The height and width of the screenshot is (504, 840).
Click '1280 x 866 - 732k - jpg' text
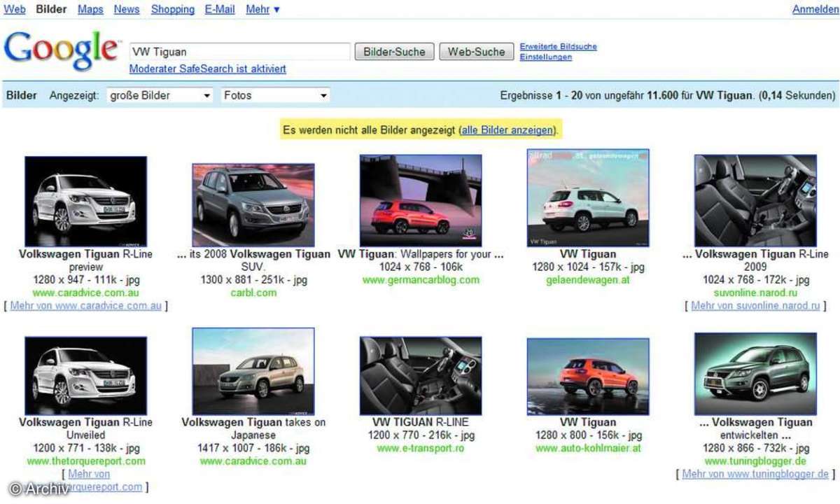[x=755, y=448]
